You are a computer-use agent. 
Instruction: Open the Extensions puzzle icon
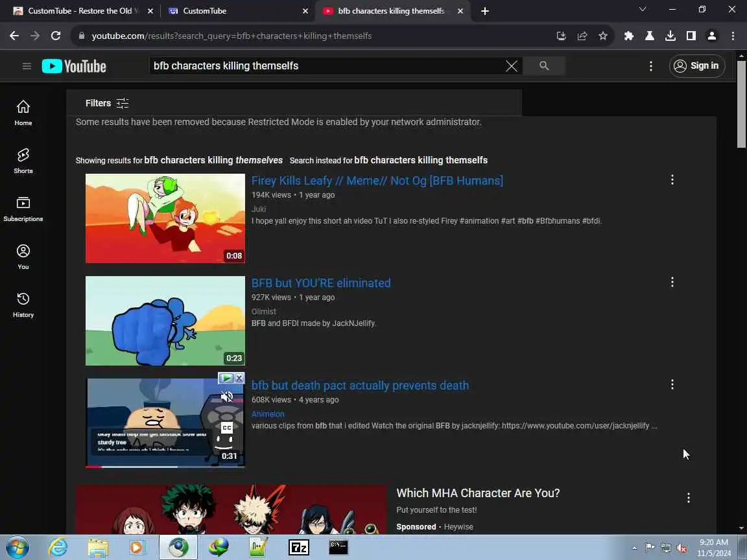pos(629,36)
